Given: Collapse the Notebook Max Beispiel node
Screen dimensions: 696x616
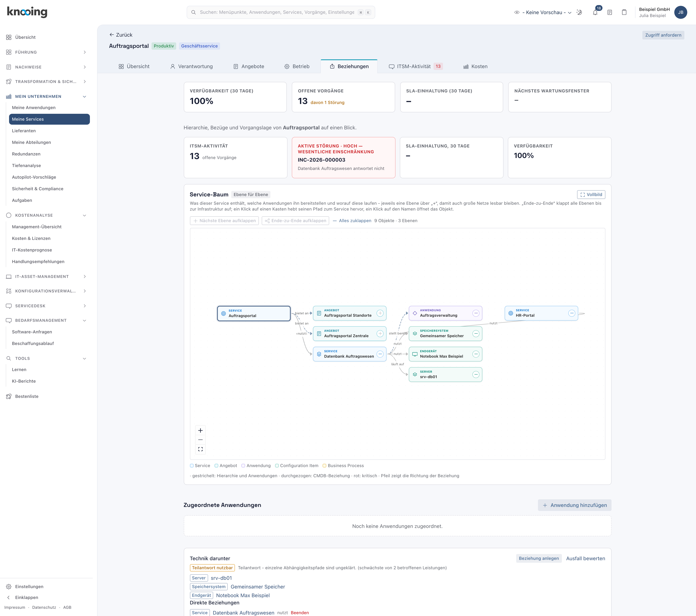Looking at the screenshot, I should 476,354.
